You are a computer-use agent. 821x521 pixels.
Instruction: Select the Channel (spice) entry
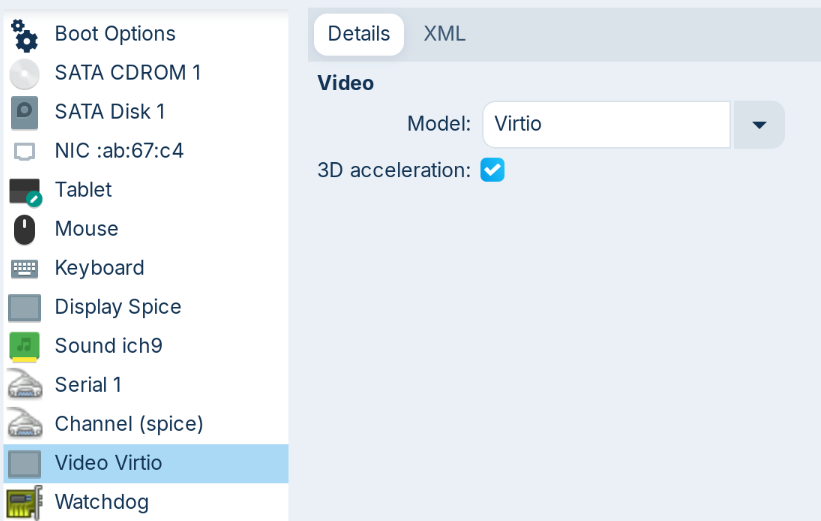[x=129, y=424]
